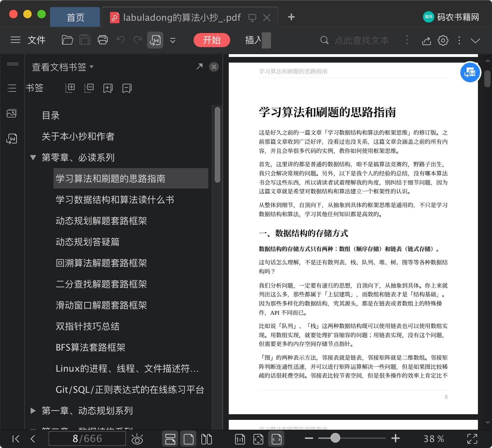Open bookmark BFS算法套路框架
The image size is (492, 448).
tap(91, 347)
